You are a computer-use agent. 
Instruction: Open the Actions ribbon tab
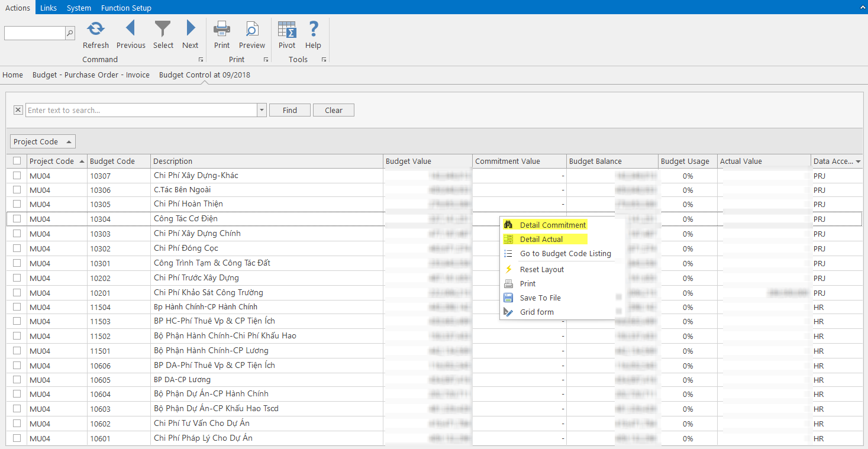[x=18, y=8]
